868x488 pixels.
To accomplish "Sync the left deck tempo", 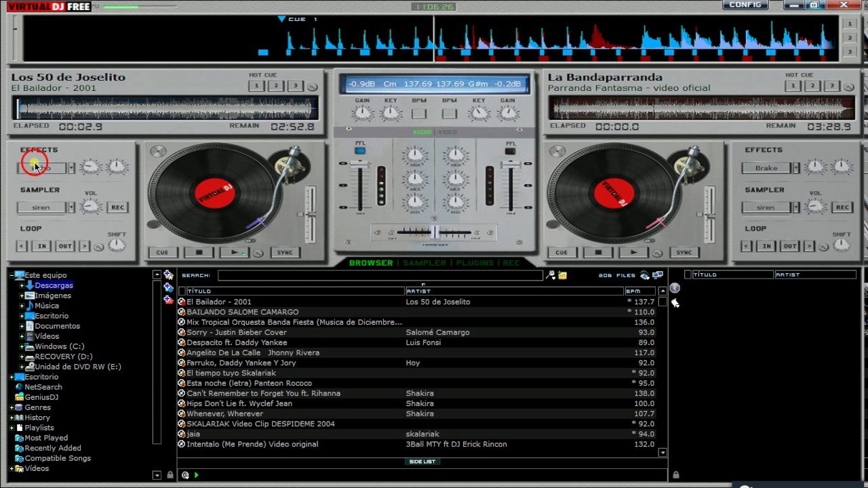I will [x=285, y=253].
